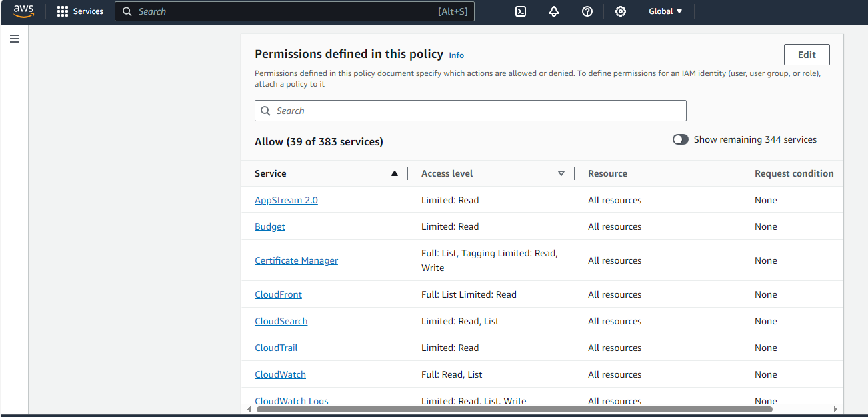Open the help question mark icon
Screen dimensions: 868x417
point(587,11)
